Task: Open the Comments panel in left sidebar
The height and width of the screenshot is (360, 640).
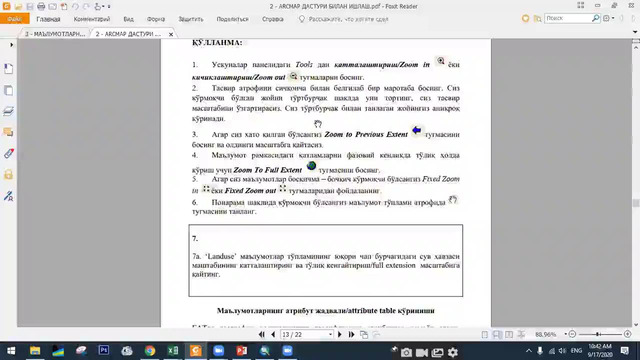Action: (x=8, y=132)
